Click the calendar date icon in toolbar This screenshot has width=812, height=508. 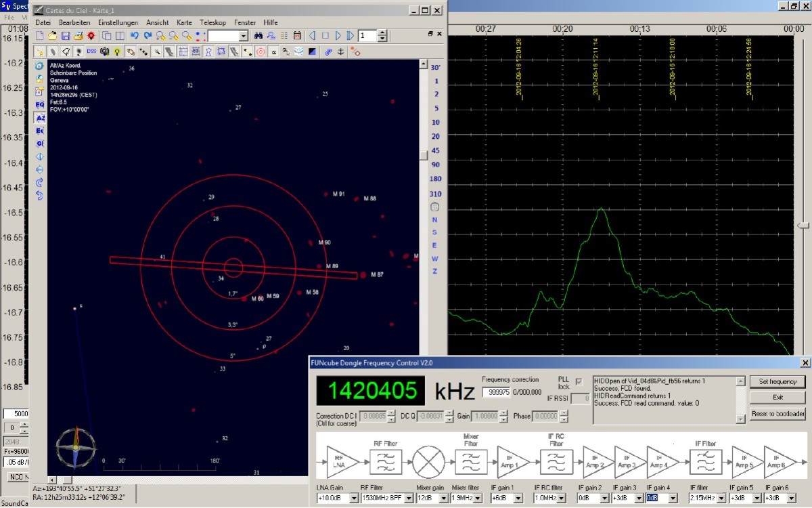[x=297, y=36]
